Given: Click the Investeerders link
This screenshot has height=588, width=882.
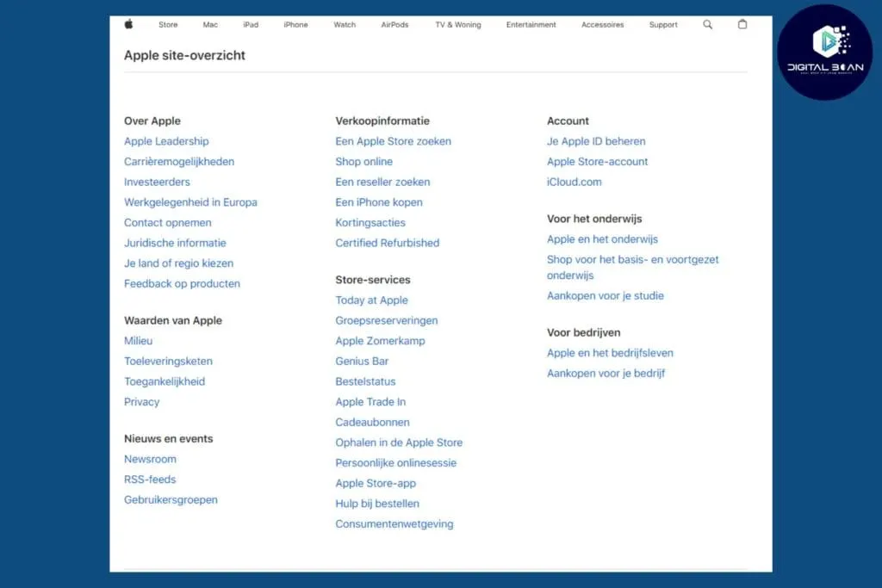Looking at the screenshot, I should (157, 182).
